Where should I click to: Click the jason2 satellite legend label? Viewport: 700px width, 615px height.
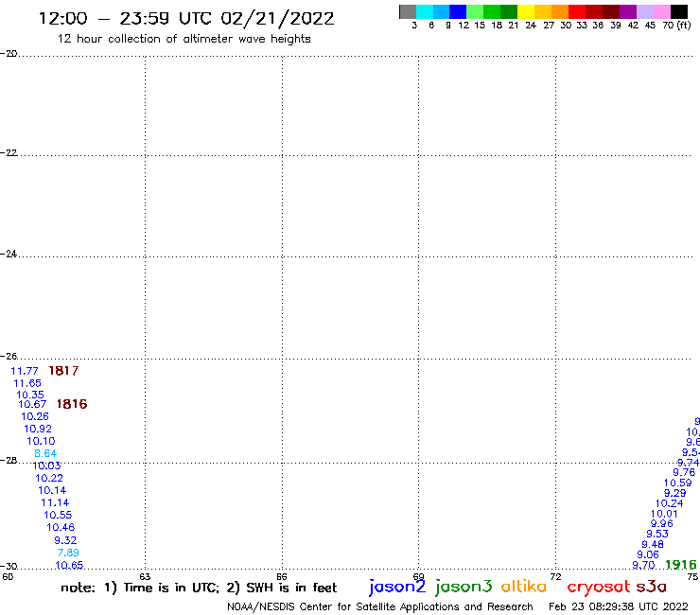tap(397, 587)
